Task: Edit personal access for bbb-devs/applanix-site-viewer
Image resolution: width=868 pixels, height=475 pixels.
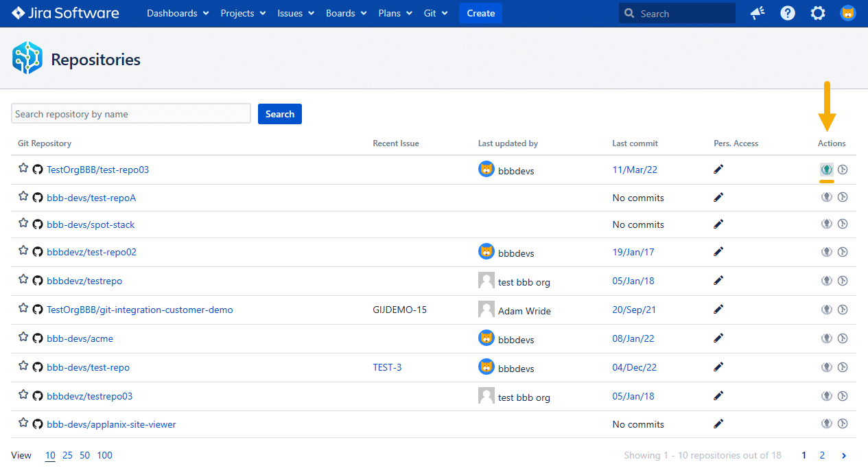Action: click(x=718, y=424)
